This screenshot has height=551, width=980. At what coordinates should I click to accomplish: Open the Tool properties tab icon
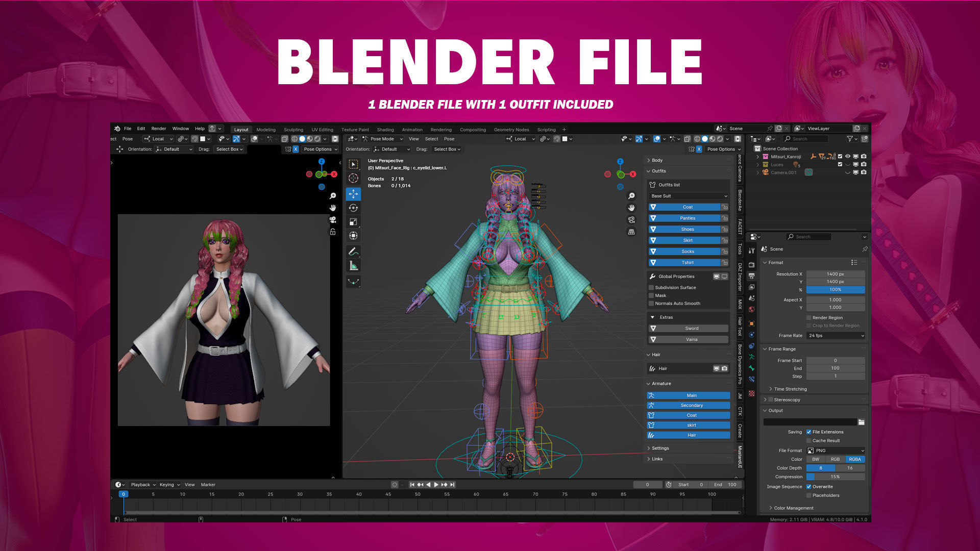[x=751, y=250]
